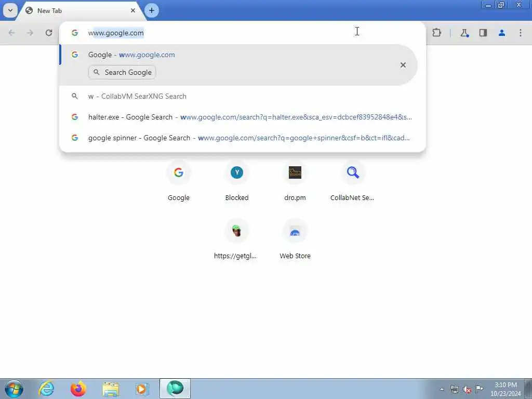Open the Extensions puzzle icon
Viewport: 532px width, 399px height.
pyautogui.click(x=436, y=33)
